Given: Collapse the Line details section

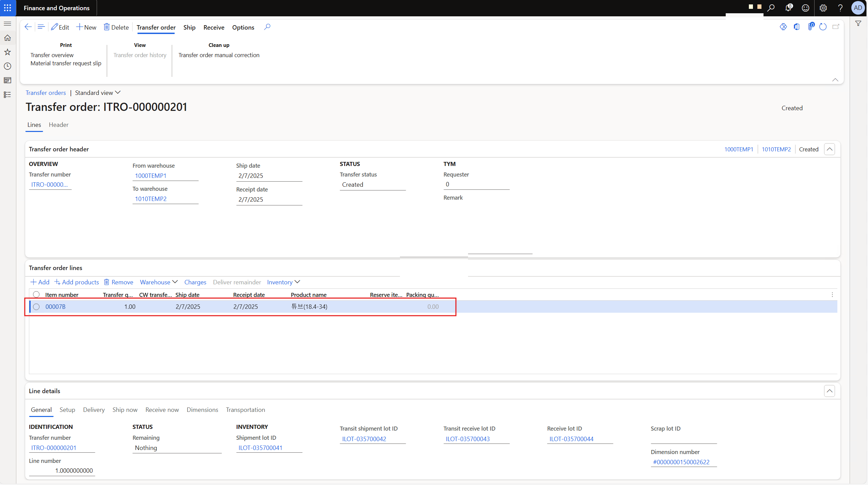Looking at the screenshot, I should coord(830,391).
